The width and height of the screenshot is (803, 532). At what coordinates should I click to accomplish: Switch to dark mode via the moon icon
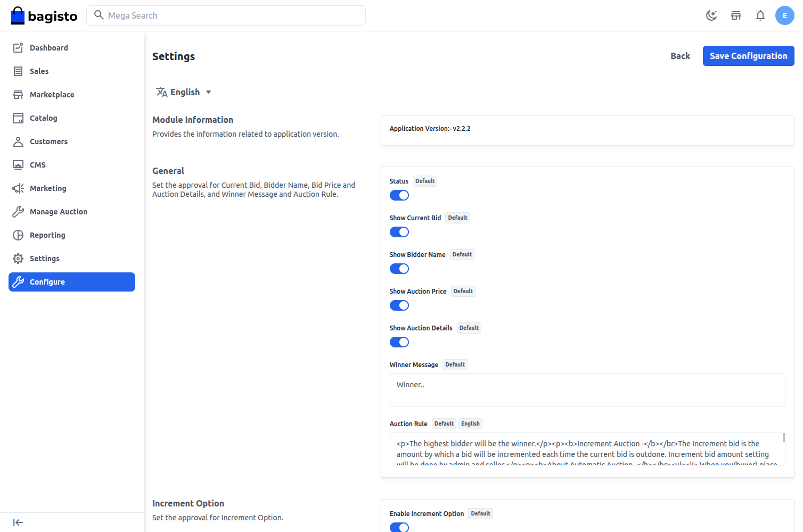click(x=711, y=15)
